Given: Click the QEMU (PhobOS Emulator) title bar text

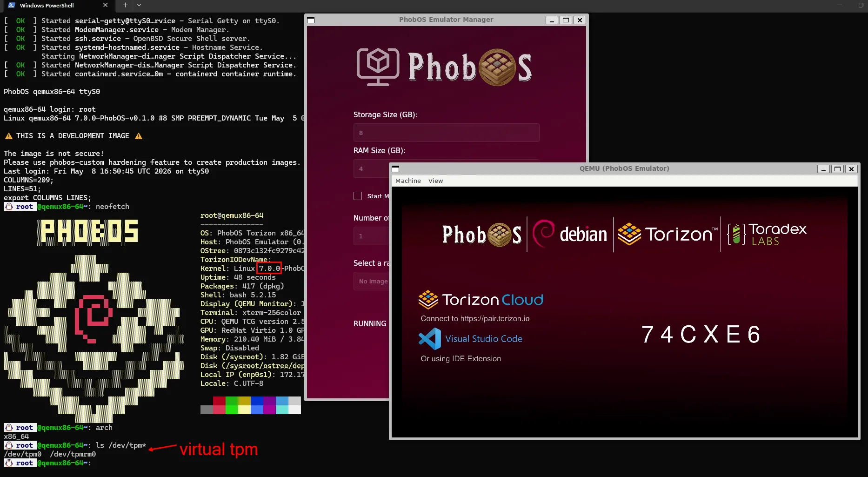Looking at the screenshot, I should (624, 168).
